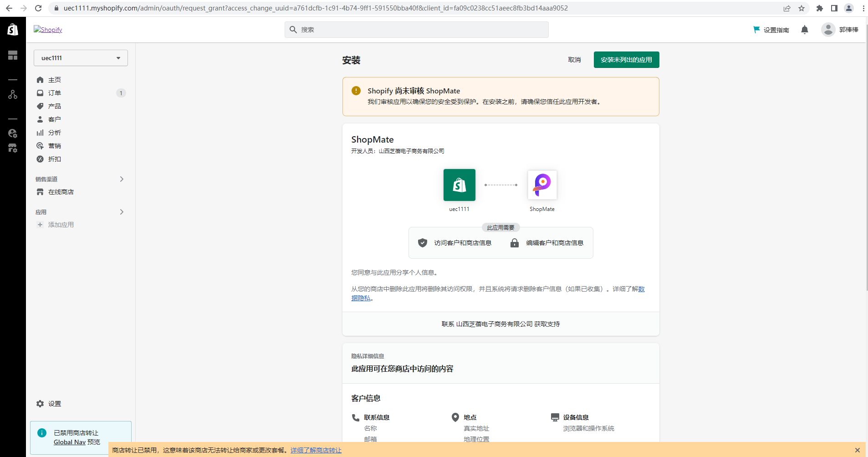Click the 详细了解商店转让 link
Image resolution: width=868 pixels, height=457 pixels.
point(316,450)
